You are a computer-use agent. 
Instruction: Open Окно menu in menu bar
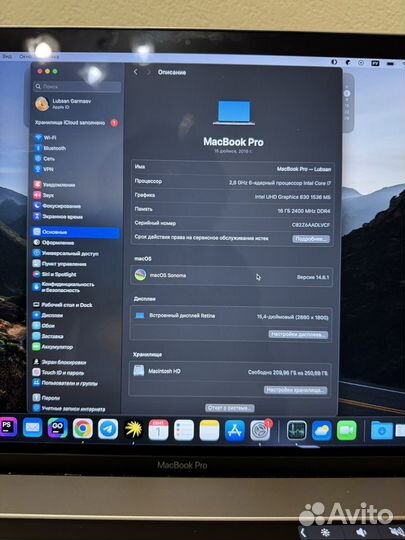click(x=25, y=56)
